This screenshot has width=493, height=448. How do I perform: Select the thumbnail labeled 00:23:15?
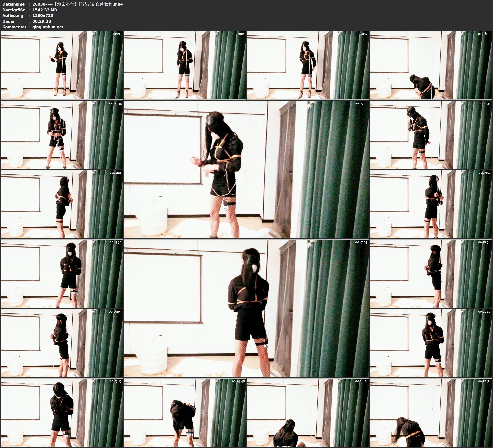pos(62,412)
